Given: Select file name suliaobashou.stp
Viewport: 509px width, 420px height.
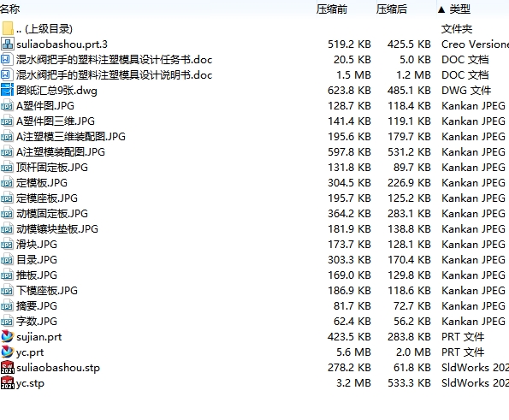Looking at the screenshot, I should [58, 368].
